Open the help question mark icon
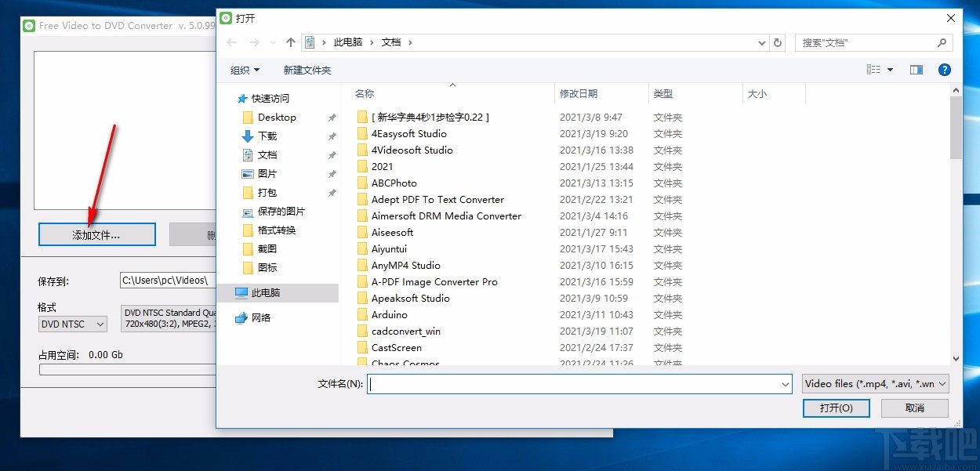Image resolution: width=980 pixels, height=471 pixels. click(945, 69)
